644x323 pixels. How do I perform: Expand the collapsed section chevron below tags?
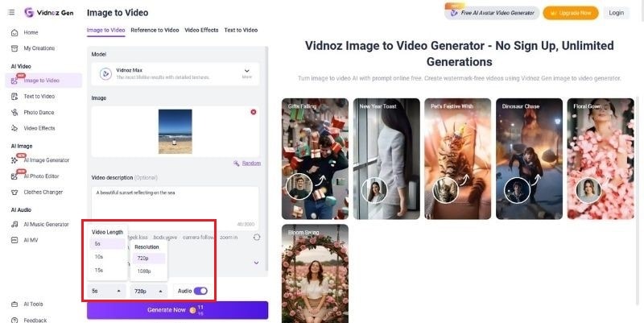256,263
